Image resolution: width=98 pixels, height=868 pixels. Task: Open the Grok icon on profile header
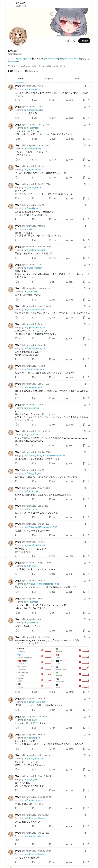pyautogui.click(x=68, y=41)
